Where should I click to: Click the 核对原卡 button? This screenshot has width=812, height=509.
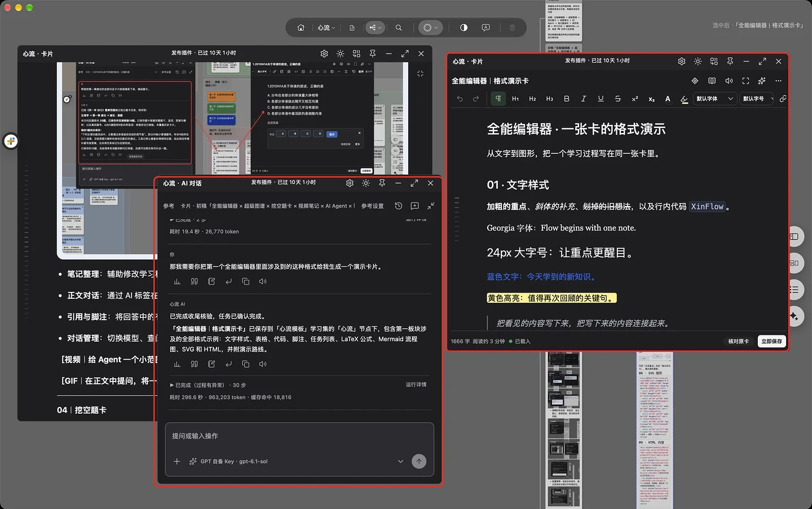coord(738,341)
